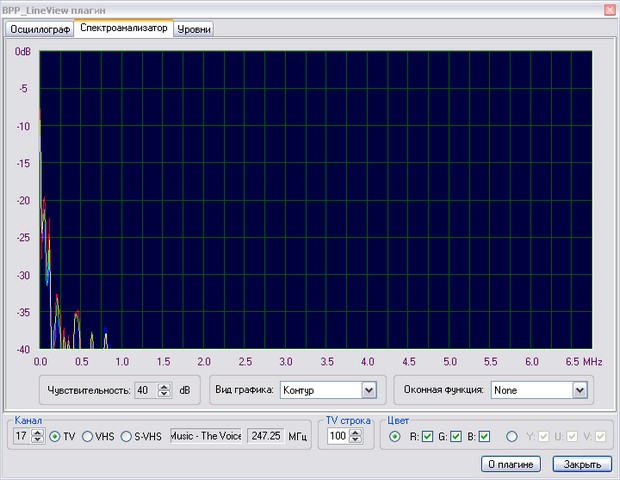Decrease the Чувствительность value with down arrow
The image size is (620, 480).
click(164, 394)
